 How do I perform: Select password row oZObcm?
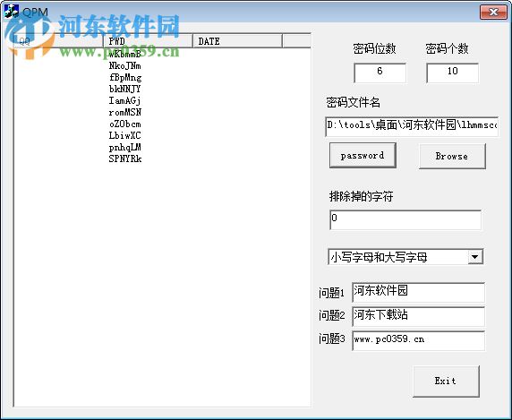124,124
